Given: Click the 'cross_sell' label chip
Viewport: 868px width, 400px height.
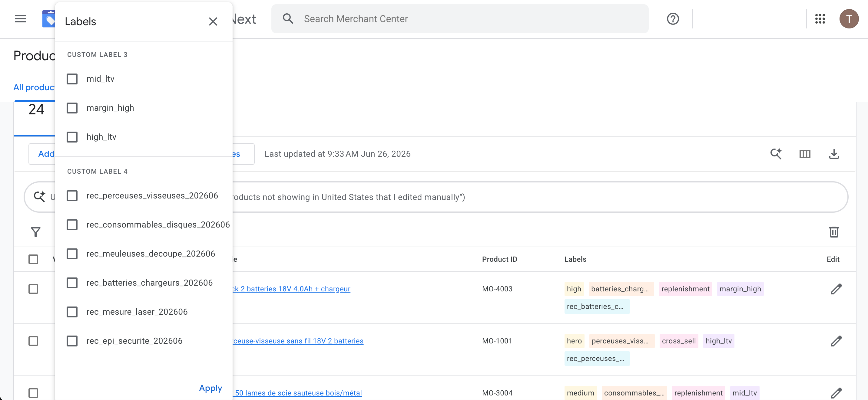Looking at the screenshot, I should (679, 341).
